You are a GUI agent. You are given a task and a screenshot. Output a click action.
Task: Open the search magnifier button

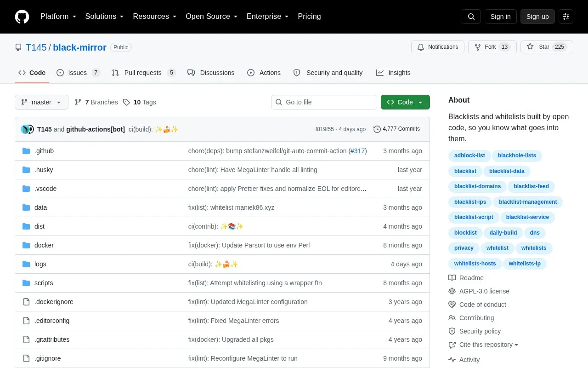[471, 17]
